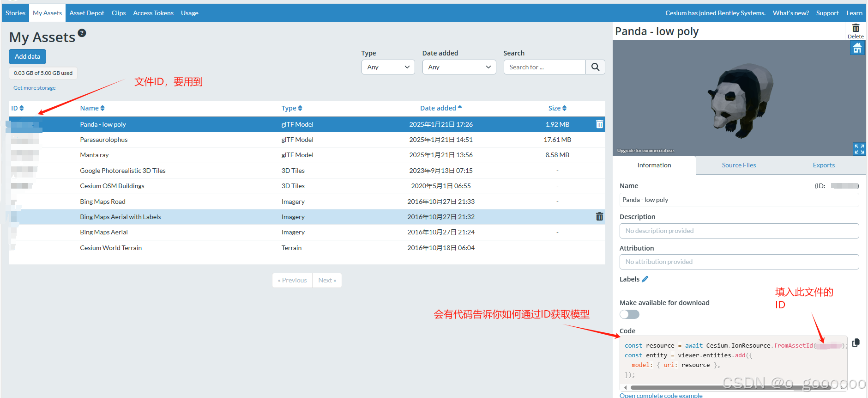The width and height of the screenshot is (868, 398).
Task: Click the 17.61 MB size cell
Action: click(557, 140)
